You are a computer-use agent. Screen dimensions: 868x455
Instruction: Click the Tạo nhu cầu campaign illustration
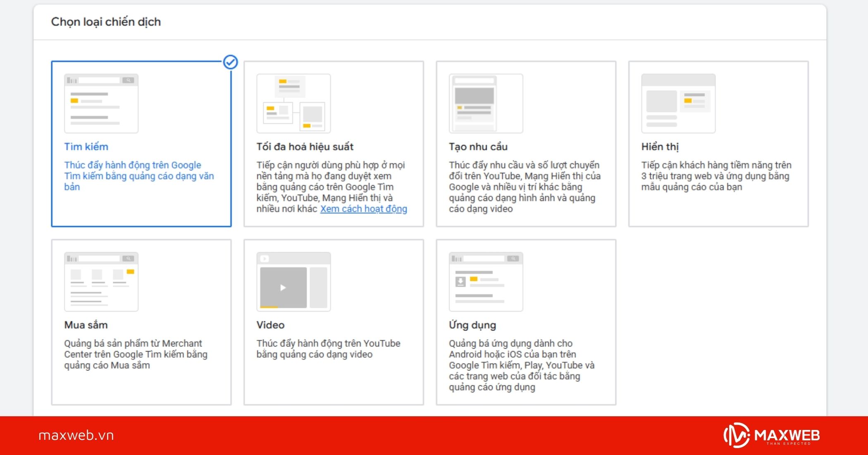(486, 104)
